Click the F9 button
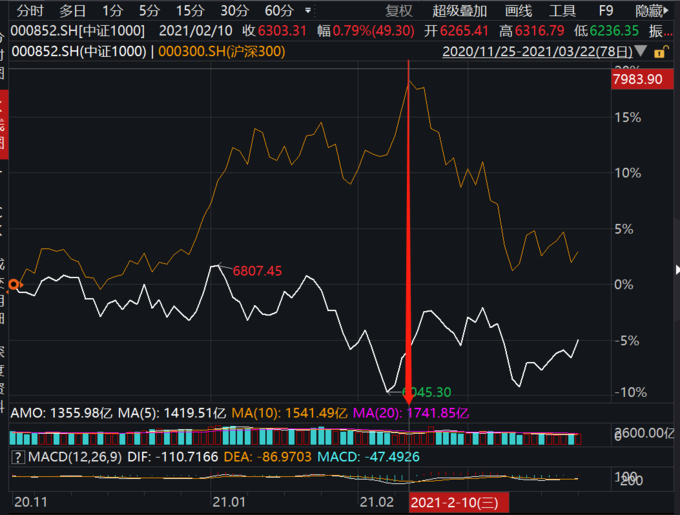This screenshot has width=680, height=515. [606, 11]
